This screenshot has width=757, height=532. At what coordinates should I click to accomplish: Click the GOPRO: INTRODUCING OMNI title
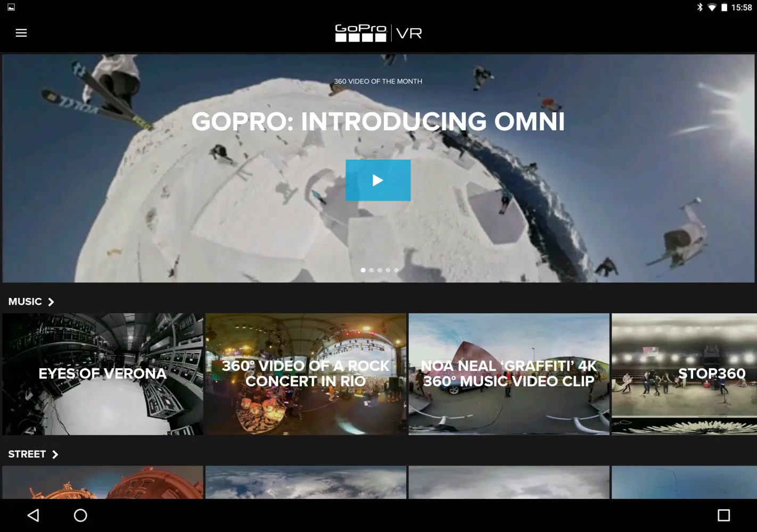point(378,121)
